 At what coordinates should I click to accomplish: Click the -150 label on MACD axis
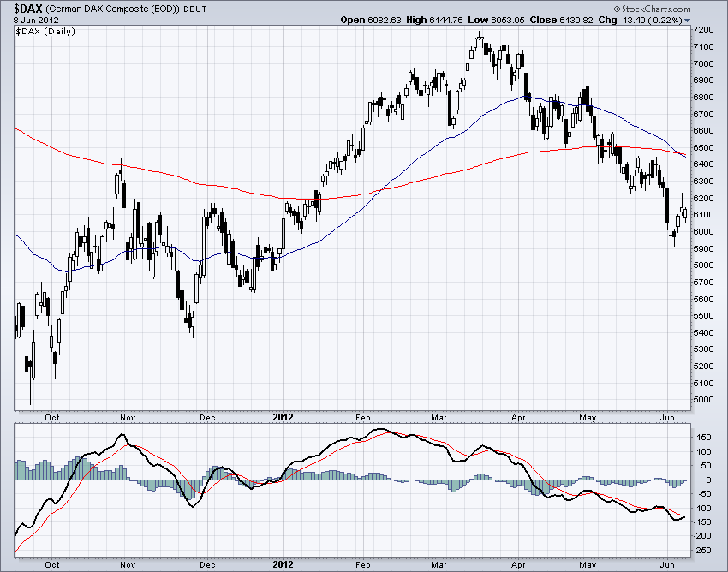(702, 521)
